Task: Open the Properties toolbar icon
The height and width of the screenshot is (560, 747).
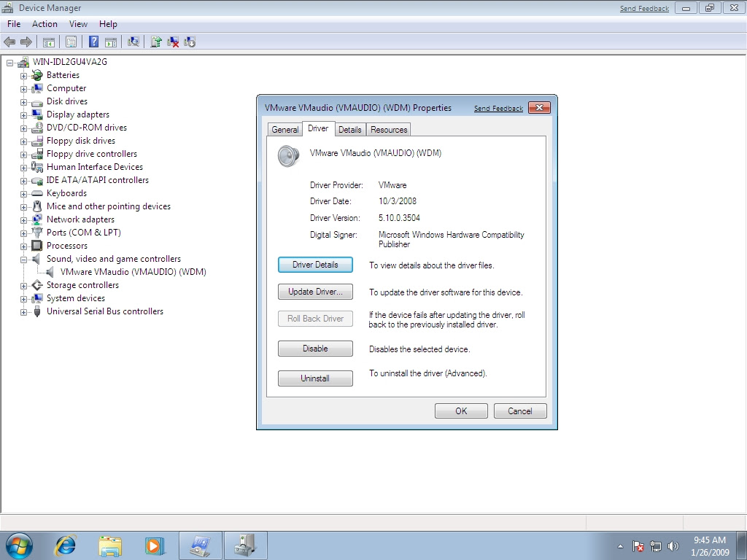Action: (x=71, y=42)
